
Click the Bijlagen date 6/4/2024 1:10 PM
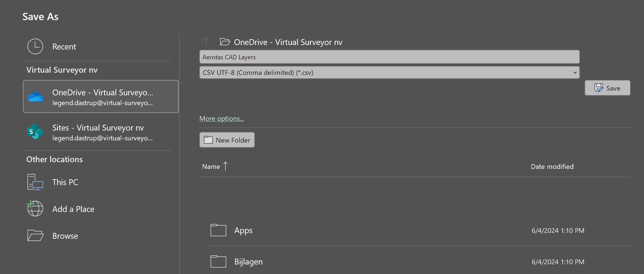point(558,262)
